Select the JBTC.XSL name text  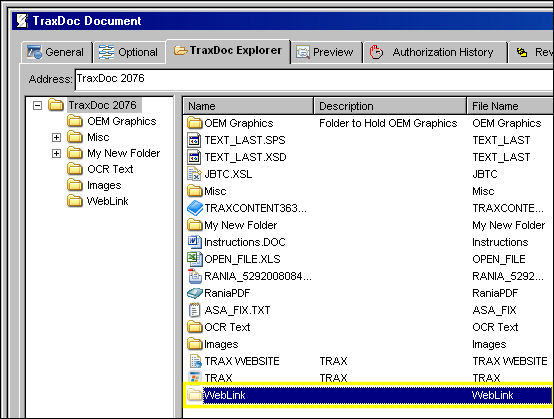[x=228, y=174]
